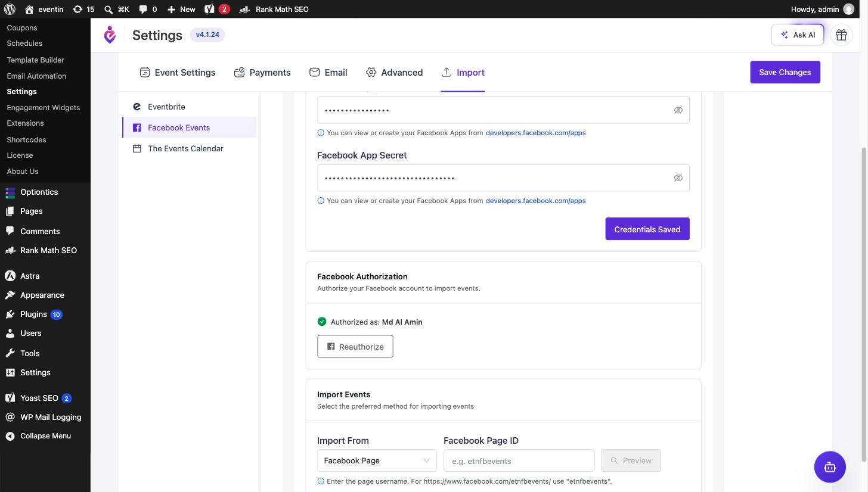Click the Save Changes button
The height and width of the screenshot is (492, 868).
785,72
